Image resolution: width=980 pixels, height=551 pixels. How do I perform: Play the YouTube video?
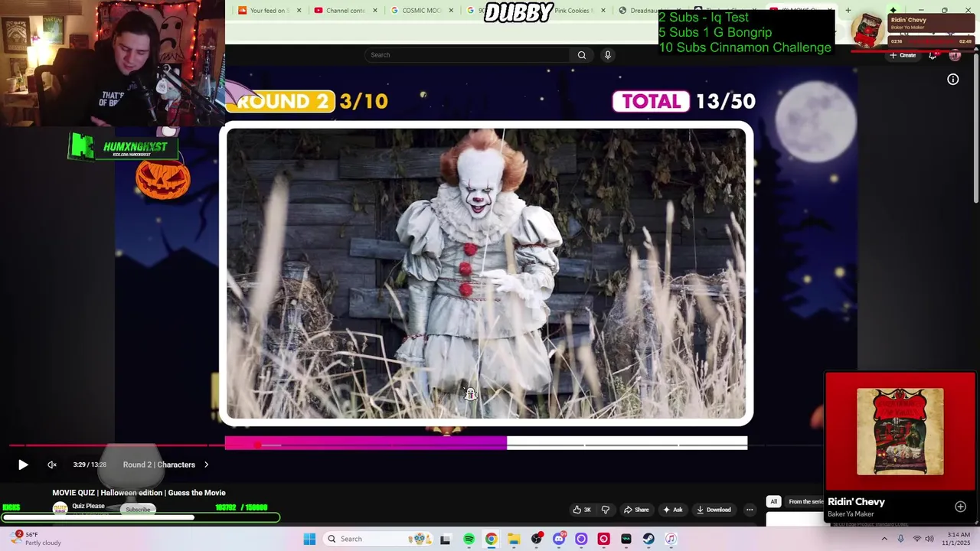pyautogui.click(x=23, y=465)
